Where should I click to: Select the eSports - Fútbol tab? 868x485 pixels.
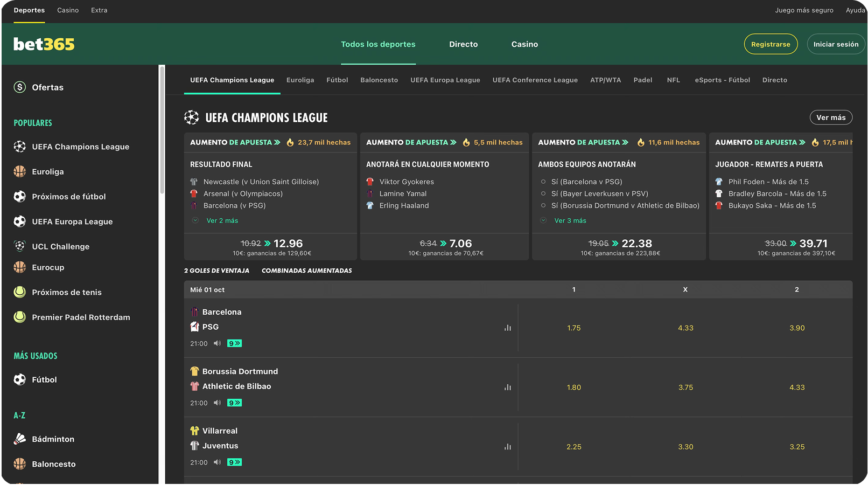(x=722, y=80)
